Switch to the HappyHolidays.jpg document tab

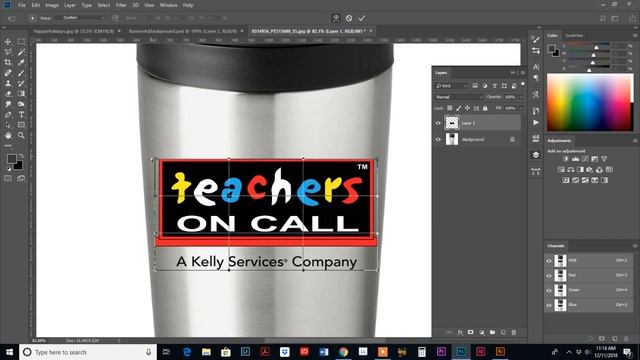pos(73,31)
